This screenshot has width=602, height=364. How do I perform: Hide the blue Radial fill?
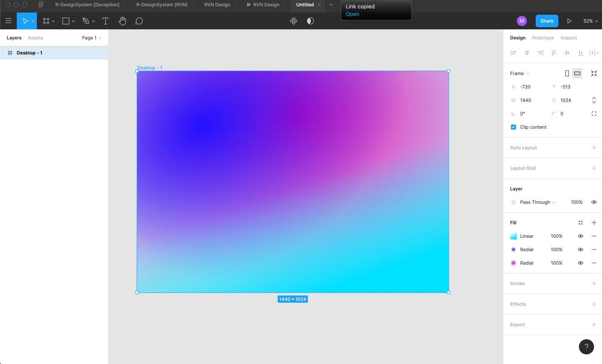pos(581,250)
